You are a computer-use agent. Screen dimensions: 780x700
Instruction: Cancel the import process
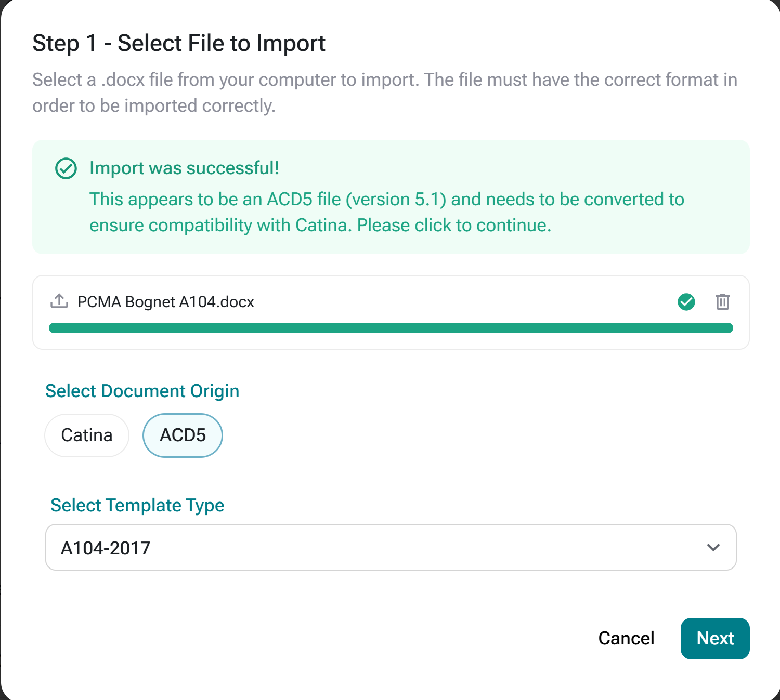[626, 639]
